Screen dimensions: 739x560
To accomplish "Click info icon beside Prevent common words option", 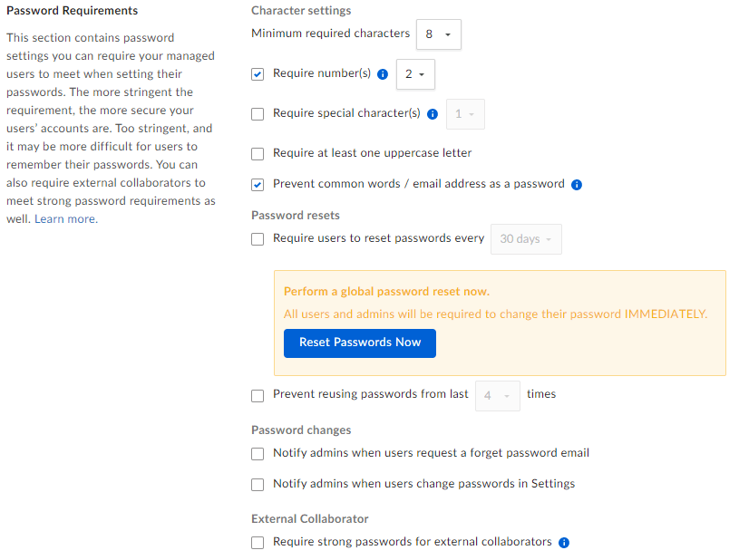I will [577, 185].
